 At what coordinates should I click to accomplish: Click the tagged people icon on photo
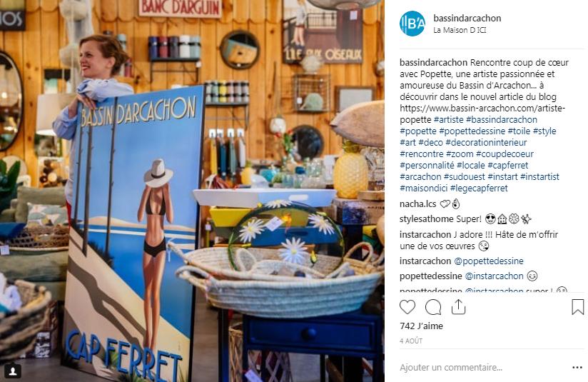tap(12, 371)
